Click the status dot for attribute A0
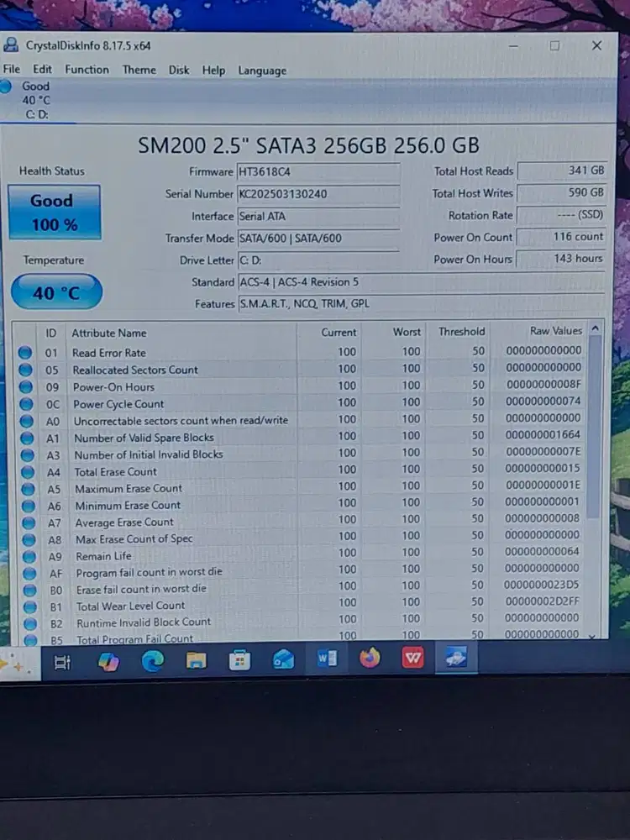 (26, 421)
